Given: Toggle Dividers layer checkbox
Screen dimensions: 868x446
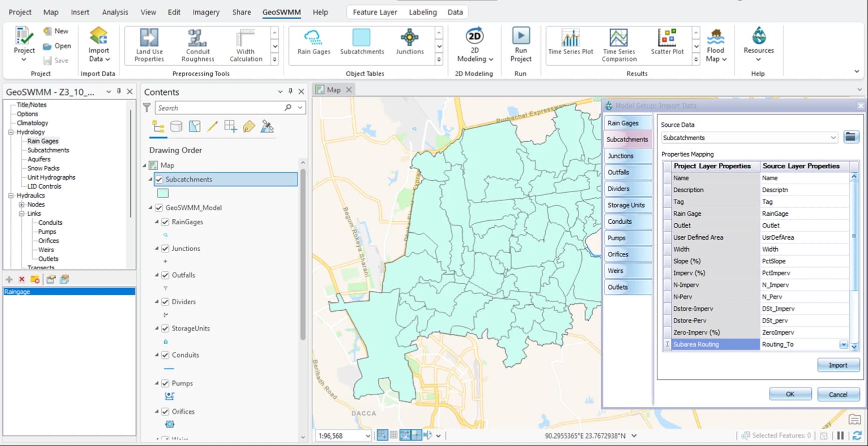Looking at the screenshot, I should [x=165, y=302].
